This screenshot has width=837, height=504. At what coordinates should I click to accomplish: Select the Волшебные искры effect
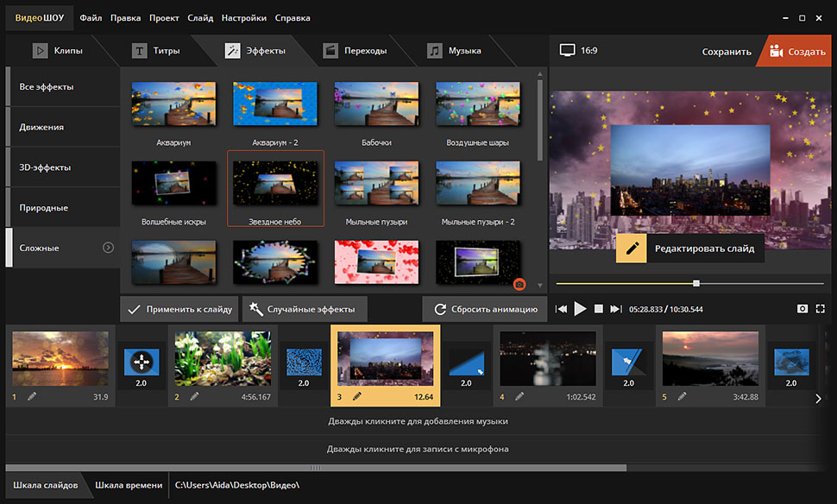pos(174,183)
